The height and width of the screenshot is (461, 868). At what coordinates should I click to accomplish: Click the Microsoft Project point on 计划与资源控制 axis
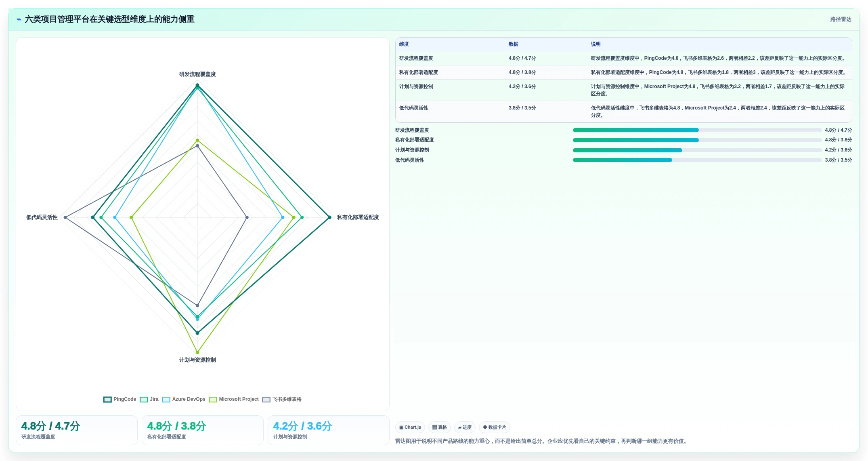click(197, 352)
